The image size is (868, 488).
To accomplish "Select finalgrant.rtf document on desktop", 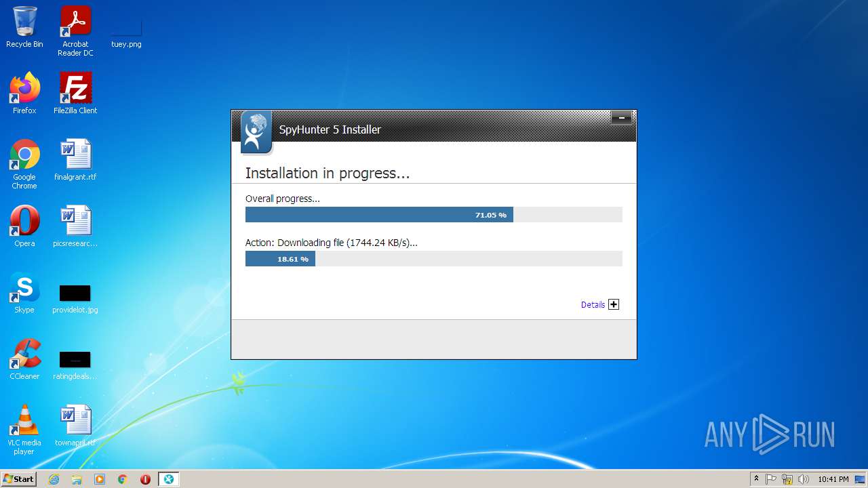I will (x=75, y=160).
